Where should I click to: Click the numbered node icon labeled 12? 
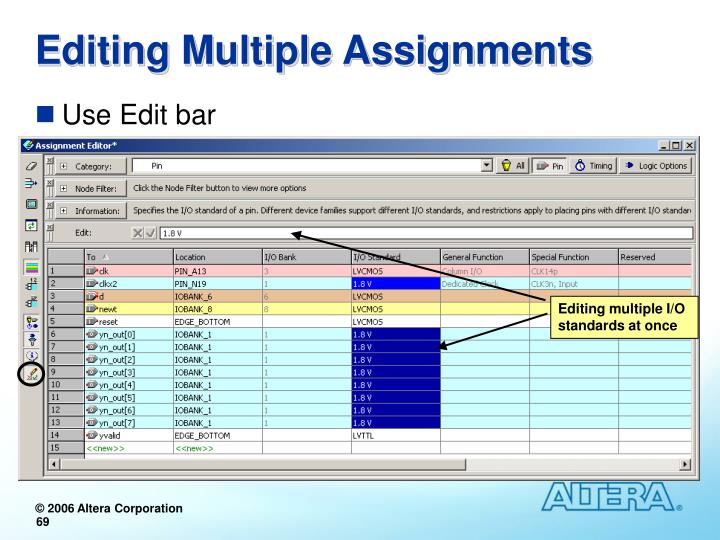[32, 284]
